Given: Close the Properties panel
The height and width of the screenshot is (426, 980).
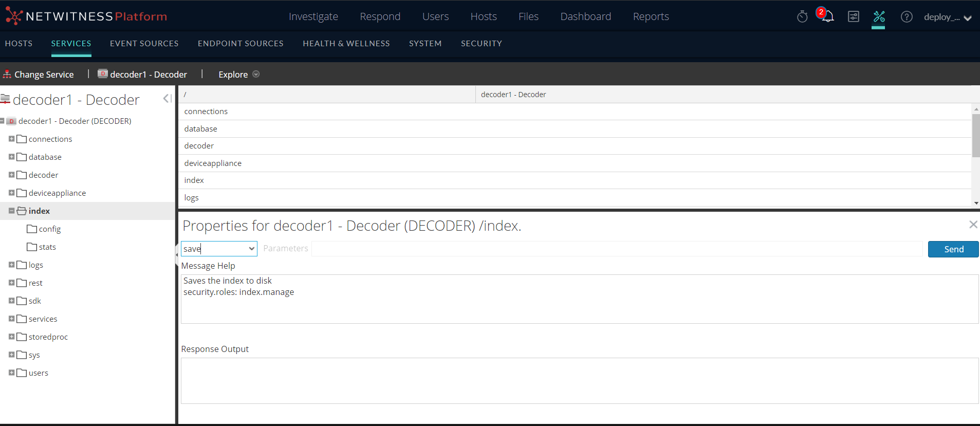Looking at the screenshot, I should click(973, 225).
